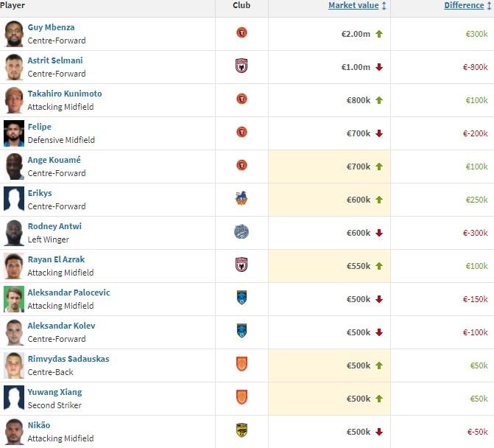Open Ange Kouamé player profile link

point(54,160)
